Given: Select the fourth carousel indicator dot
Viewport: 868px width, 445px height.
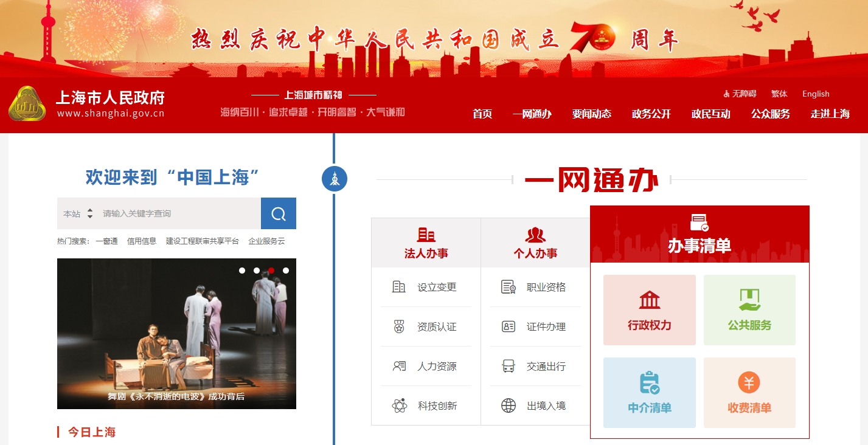Looking at the screenshot, I should tap(286, 271).
